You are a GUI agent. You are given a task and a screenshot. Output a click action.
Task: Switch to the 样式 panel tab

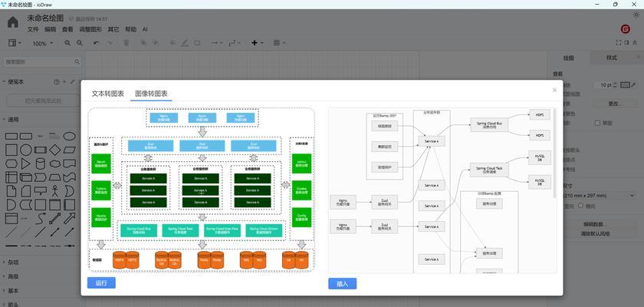click(612, 58)
